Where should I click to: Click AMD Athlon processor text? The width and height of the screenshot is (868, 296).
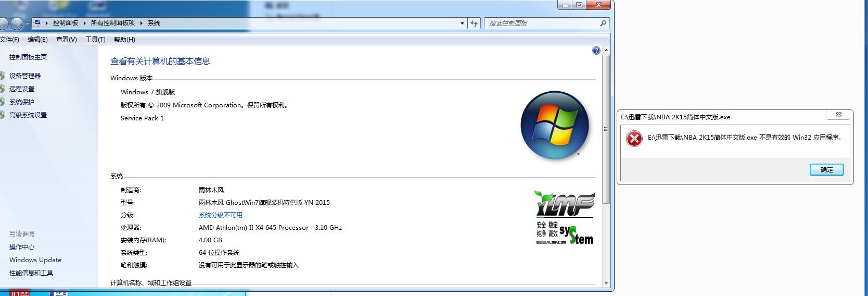270,228
